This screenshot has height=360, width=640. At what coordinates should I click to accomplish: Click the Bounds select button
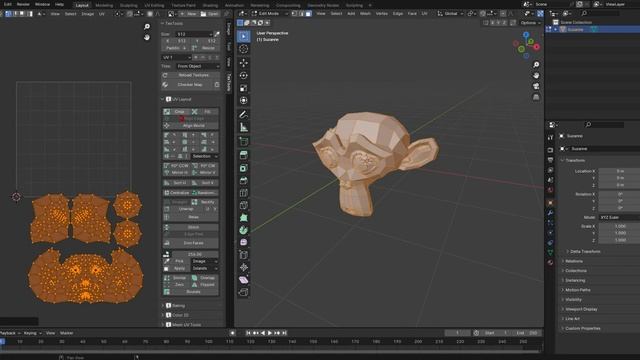191,292
